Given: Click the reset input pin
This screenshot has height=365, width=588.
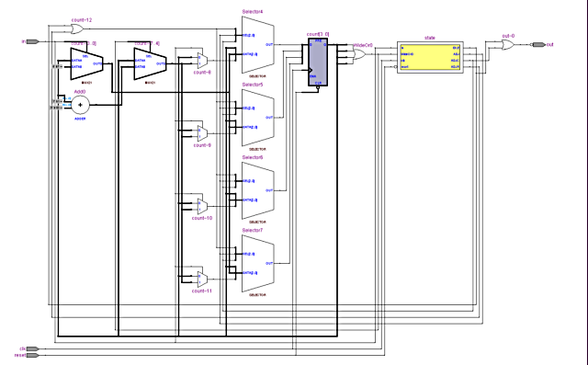Looking at the screenshot, I should (32, 355).
